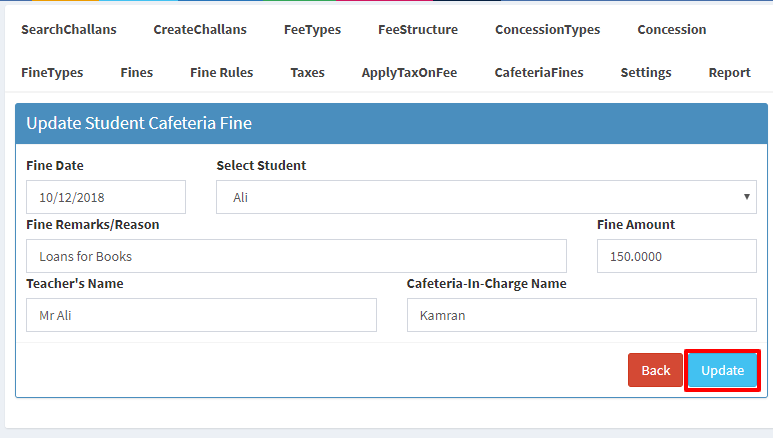Go to the FineTypes tab
The height and width of the screenshot is (438, 773).
tap(52, 73)
